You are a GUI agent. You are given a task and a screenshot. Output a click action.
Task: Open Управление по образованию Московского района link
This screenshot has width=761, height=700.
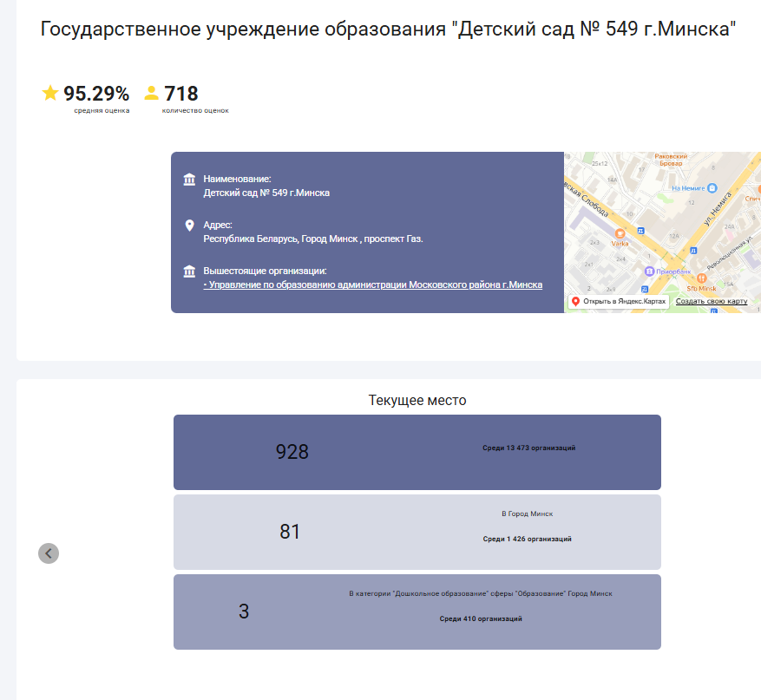click(x=373, y=285)
